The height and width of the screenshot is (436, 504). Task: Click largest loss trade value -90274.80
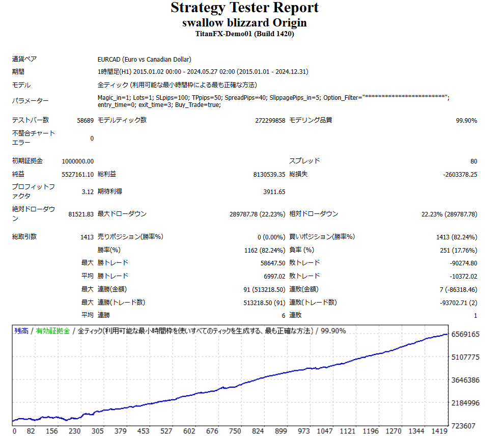point(463,263)
